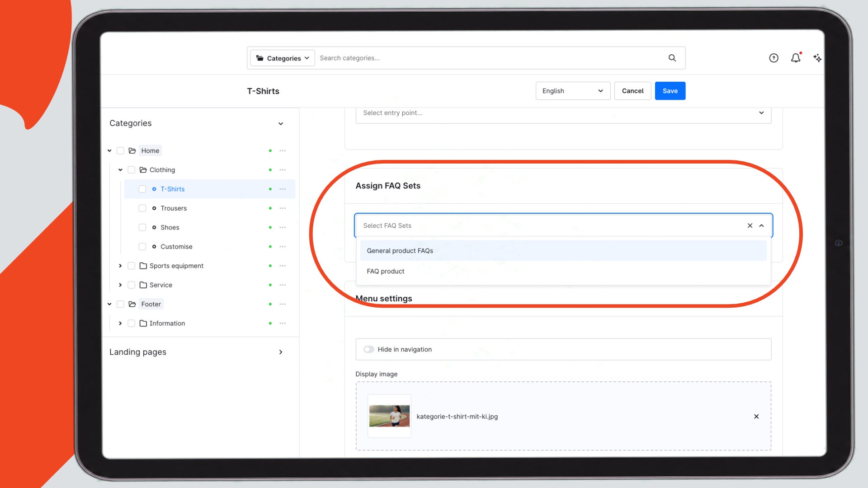
Task: Open the help question mark icon
Action: point(774,58)
